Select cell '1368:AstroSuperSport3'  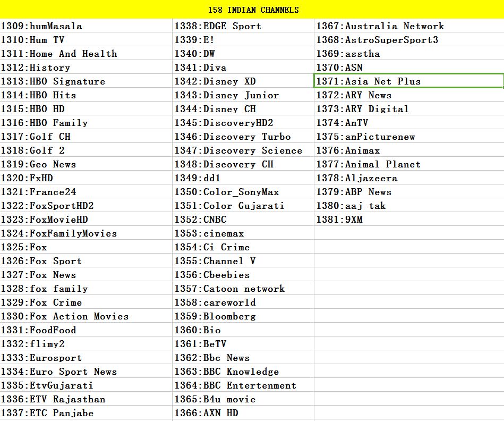click(x=409, y=39)
